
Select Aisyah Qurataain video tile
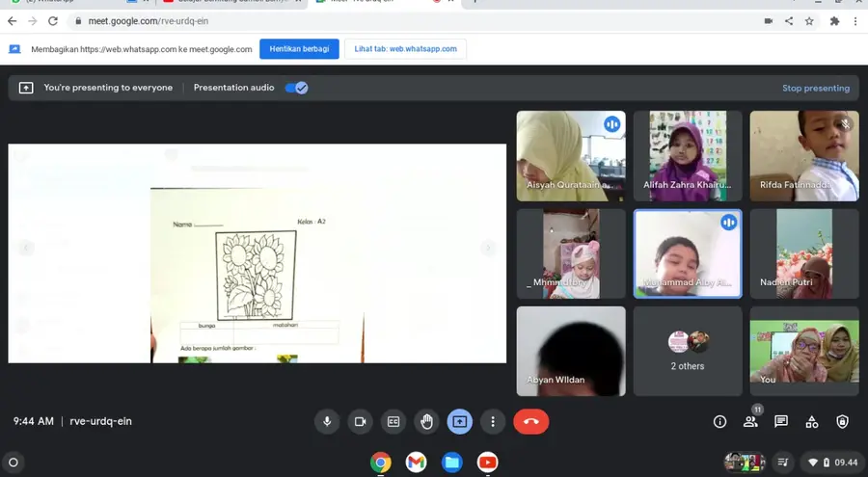point(571,156)
